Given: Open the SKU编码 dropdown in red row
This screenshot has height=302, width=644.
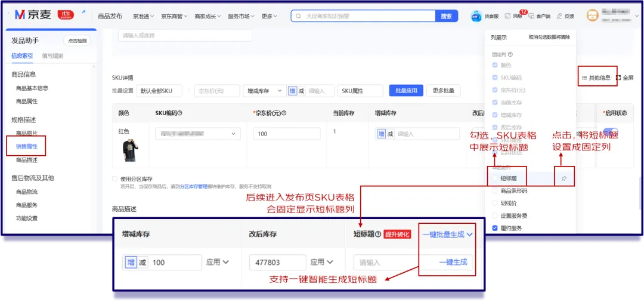Looking at the screenshot, I should (198, 134).
